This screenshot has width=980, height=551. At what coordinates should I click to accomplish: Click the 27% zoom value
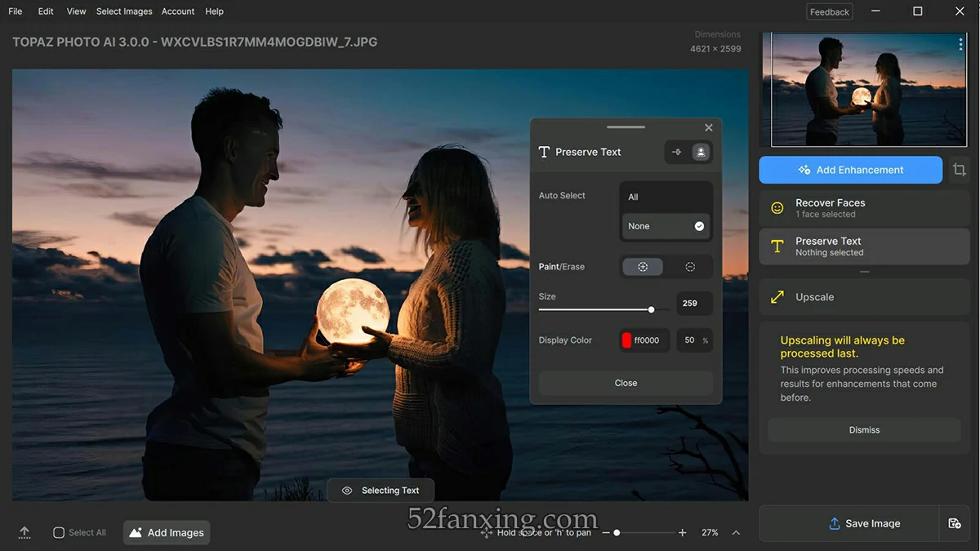coord(710,533)
